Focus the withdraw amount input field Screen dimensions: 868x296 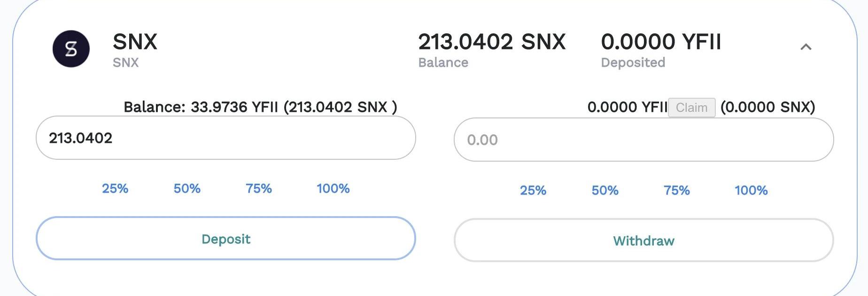click(x=643, y=140)
